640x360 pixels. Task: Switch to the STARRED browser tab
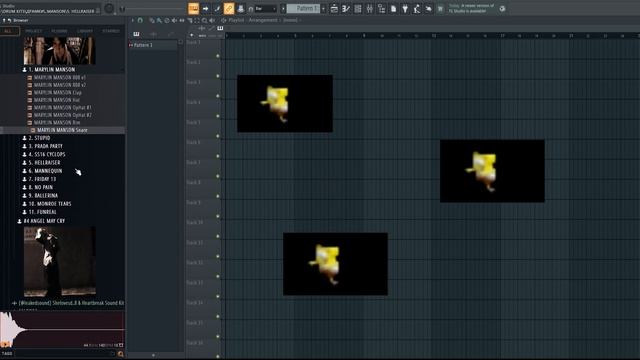pos(111,31)
